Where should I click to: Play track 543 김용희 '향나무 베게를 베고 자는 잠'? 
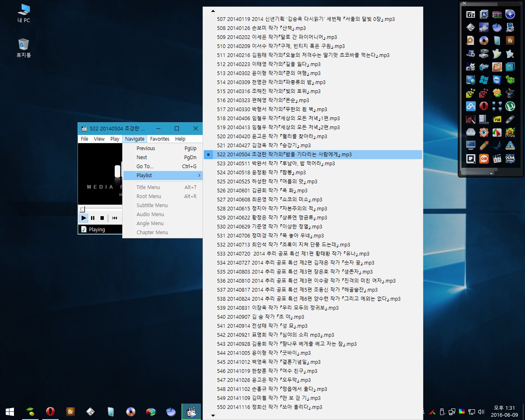click(313, 344)
